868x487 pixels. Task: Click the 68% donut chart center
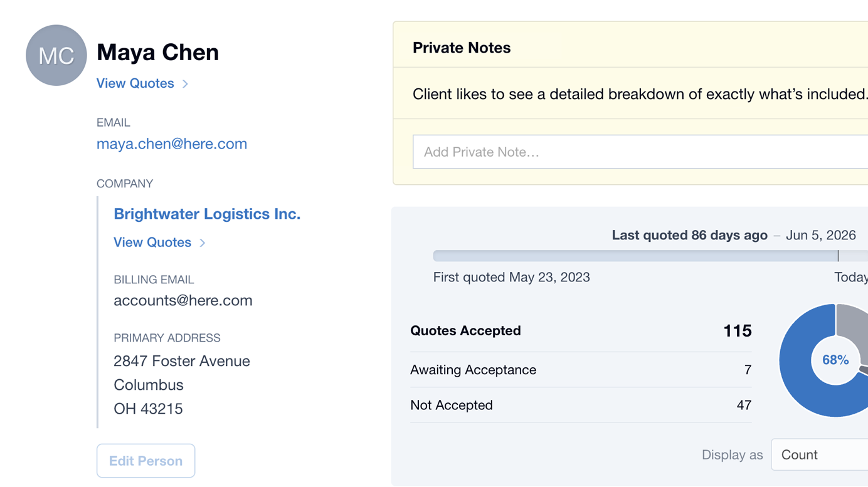tap(835, 360)
